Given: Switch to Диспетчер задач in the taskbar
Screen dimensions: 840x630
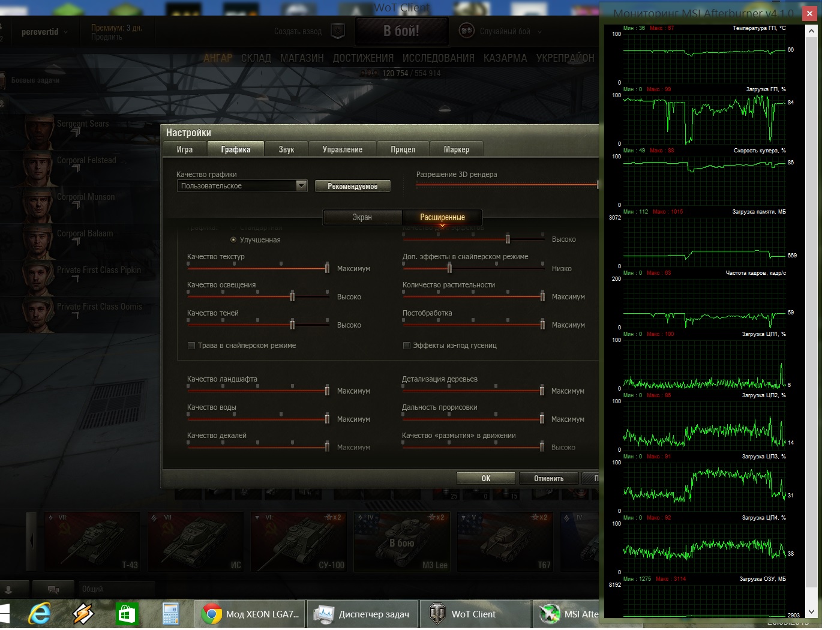Looking at the screenshot, I should pyautogui.click(x=364, y=614).
